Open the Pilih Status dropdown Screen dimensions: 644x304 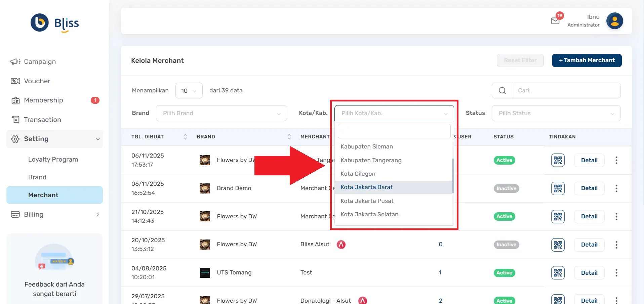tap(556, 113)
